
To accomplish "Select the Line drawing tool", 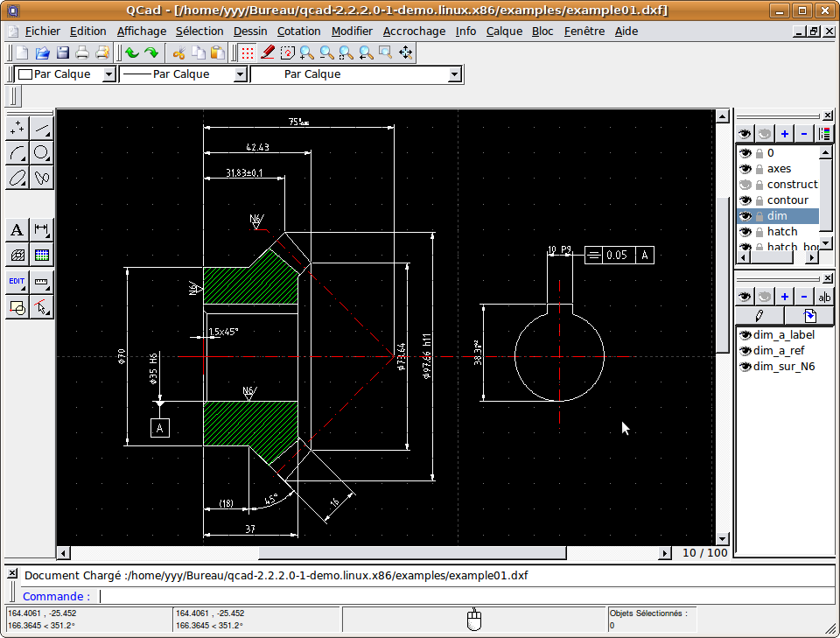I will 41,129.
